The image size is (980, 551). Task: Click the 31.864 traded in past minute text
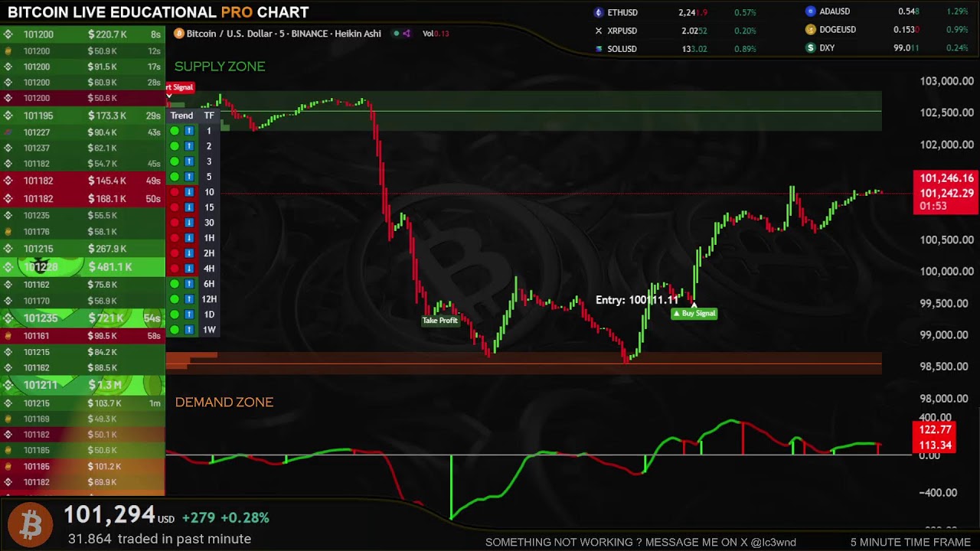[159, 539]
